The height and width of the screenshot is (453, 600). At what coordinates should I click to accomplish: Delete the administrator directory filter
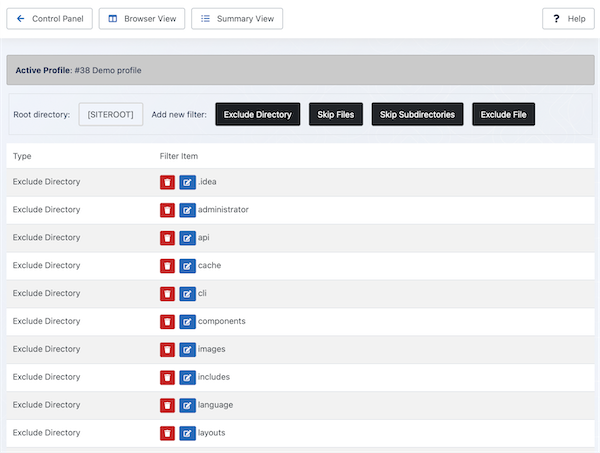coord(167,210)
